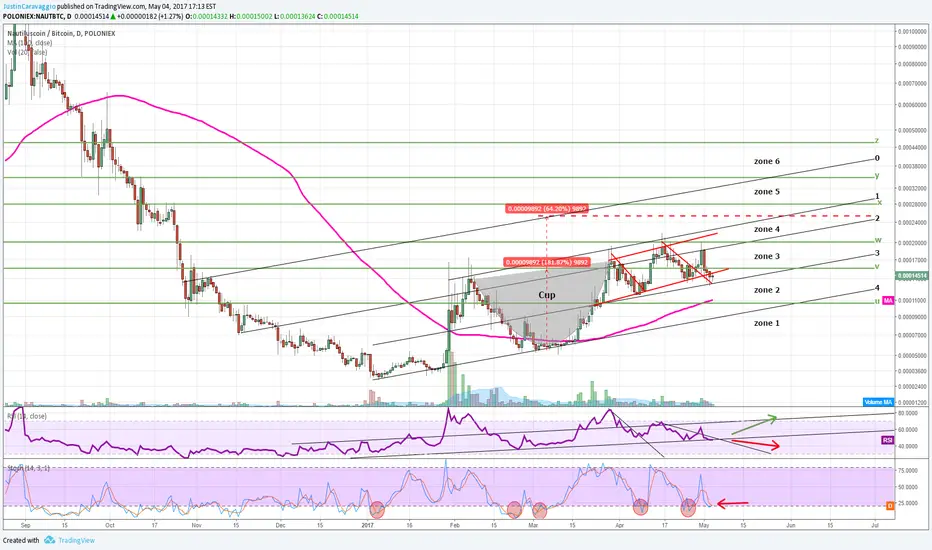Select the Vol (20, false) indicator legend

point(27,52)
